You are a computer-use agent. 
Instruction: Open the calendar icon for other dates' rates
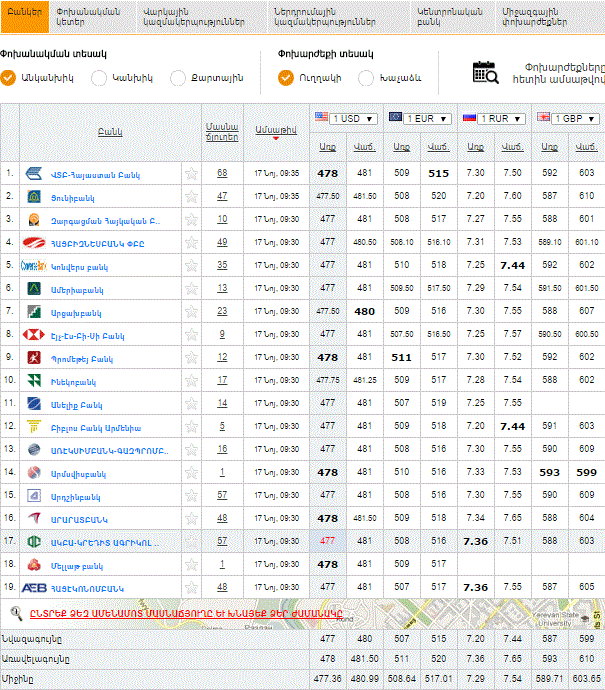pos(486,73)
